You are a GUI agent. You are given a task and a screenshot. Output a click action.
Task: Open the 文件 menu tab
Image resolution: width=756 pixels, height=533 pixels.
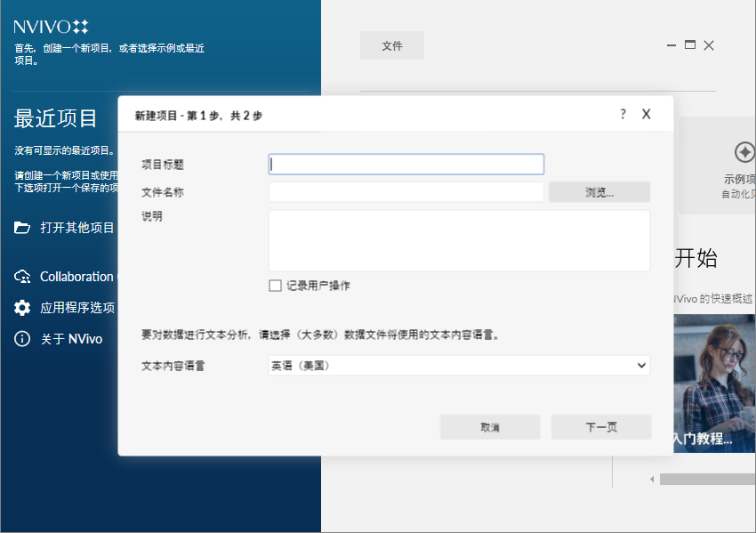click(x=392, y=45)
